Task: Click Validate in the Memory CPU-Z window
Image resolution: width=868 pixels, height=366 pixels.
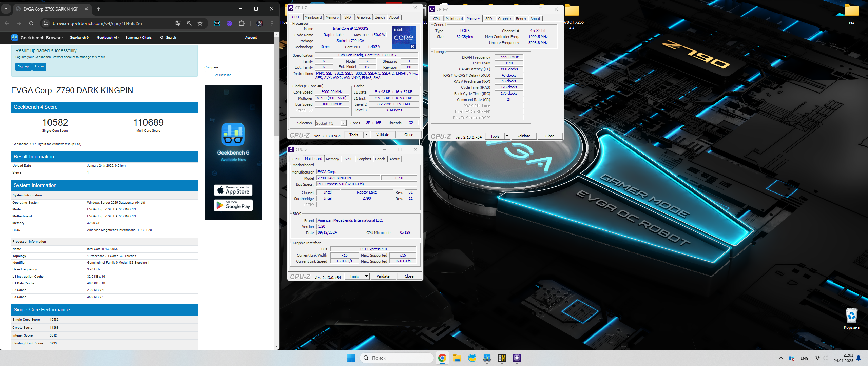Action: pos(524,136)
